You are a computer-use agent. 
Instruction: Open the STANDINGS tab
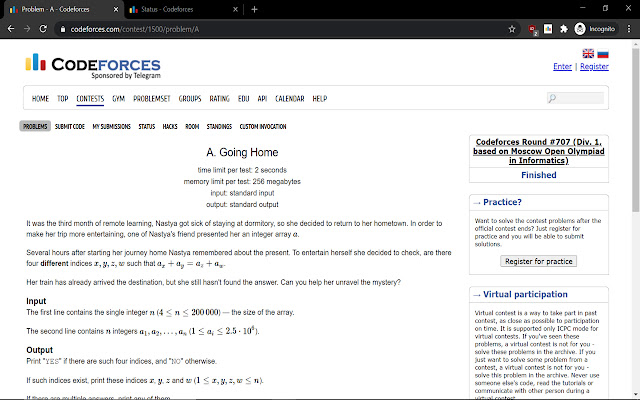[x=219, y=127]
